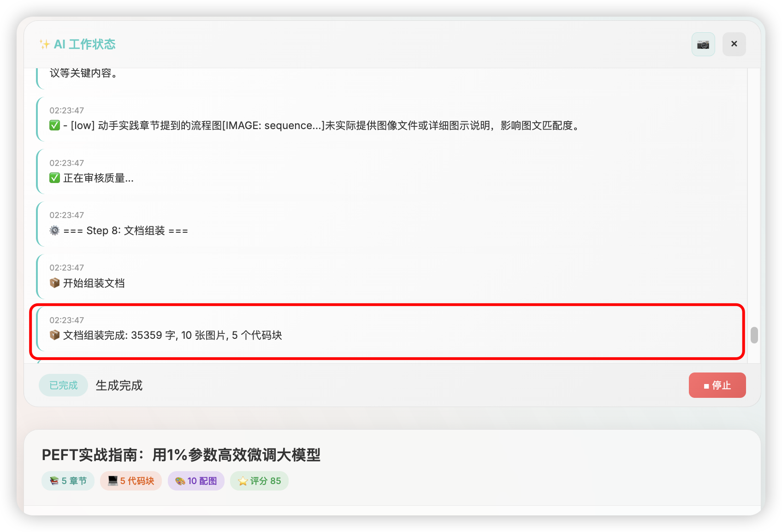Click the 生成完成 status text

pos(119,385)
